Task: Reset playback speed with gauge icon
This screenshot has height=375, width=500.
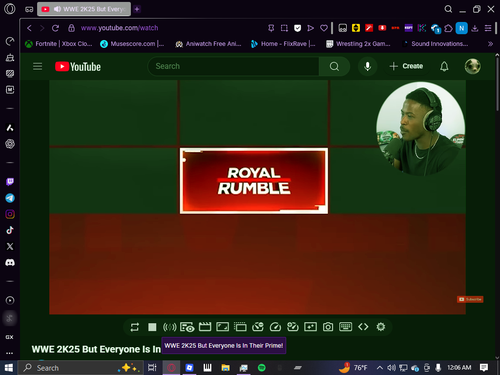Action: [275, 327]
